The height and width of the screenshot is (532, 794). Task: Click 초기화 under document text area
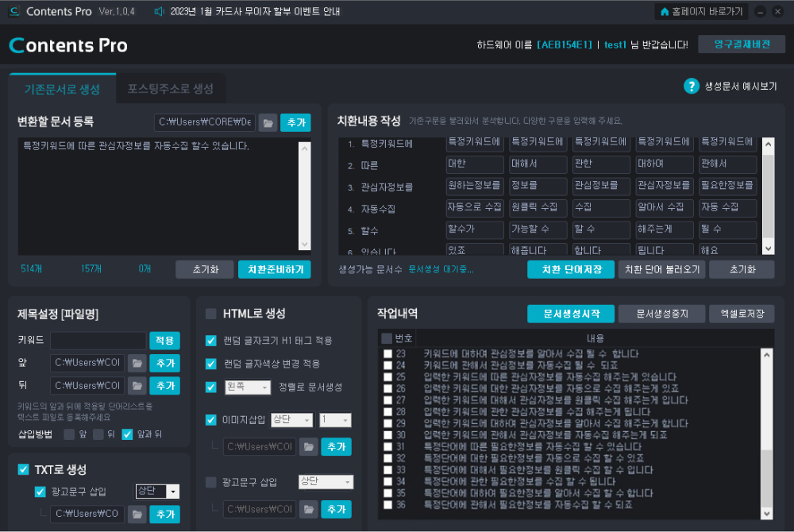pyautogui.click(x=205, y=270)
